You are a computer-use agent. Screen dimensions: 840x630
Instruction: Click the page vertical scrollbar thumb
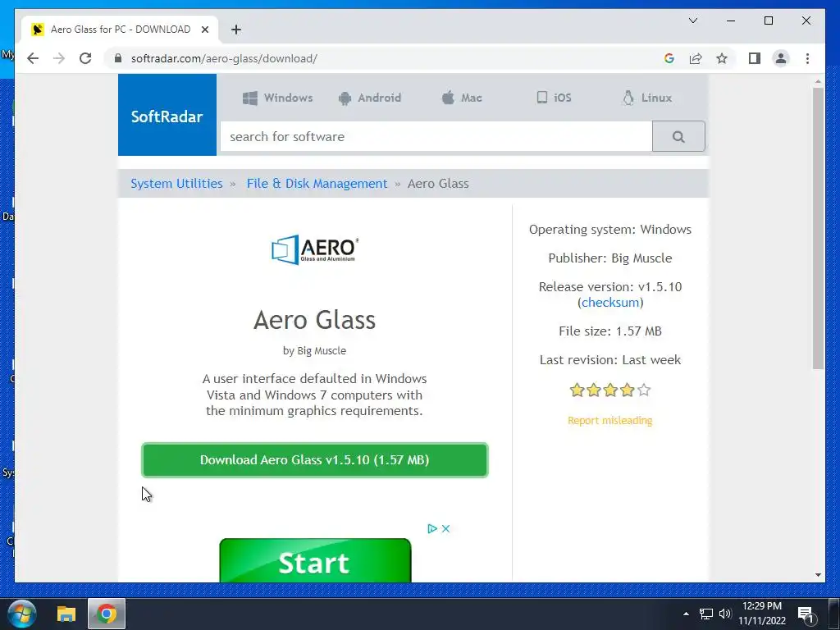818,228
